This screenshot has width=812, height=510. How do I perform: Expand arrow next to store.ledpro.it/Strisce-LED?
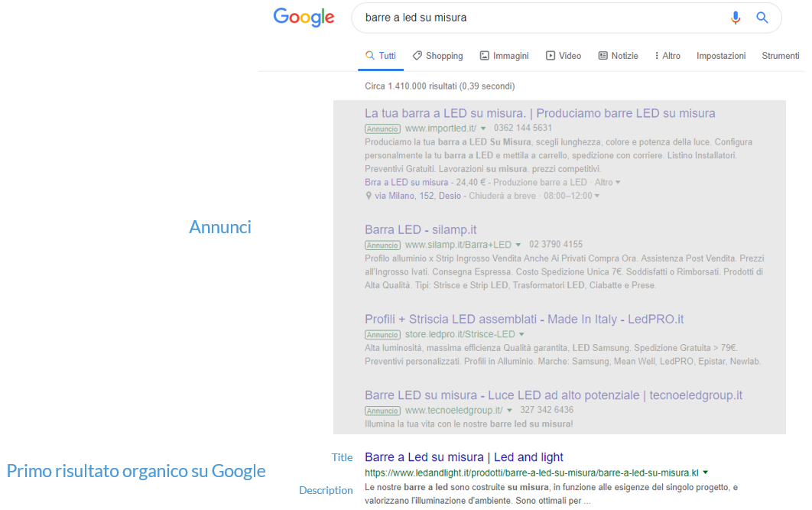click(x=521, y=334)
